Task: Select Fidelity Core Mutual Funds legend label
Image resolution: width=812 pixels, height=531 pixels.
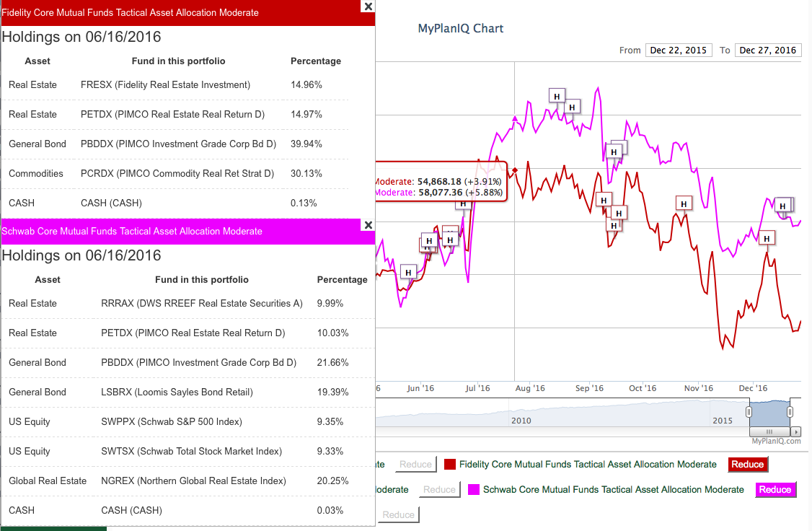Action: [588, 464]
